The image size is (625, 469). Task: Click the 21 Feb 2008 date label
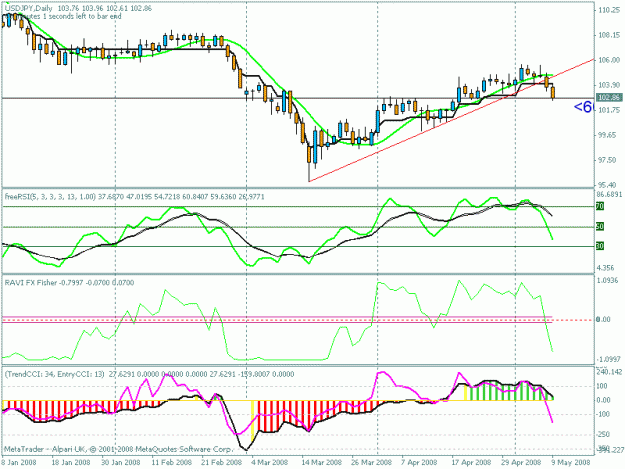point(222,463)
